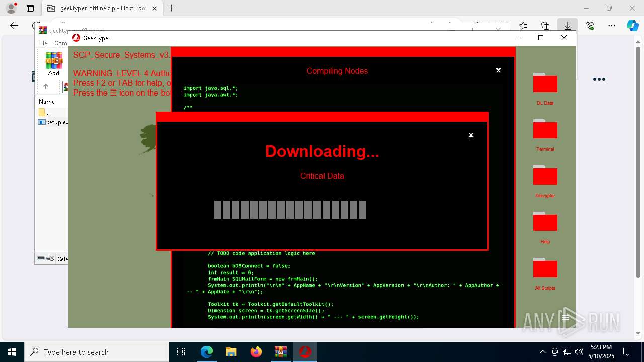Click 'Toolkit tk = Toolkit.getDefaultToolkit();' line

point(271,304)
